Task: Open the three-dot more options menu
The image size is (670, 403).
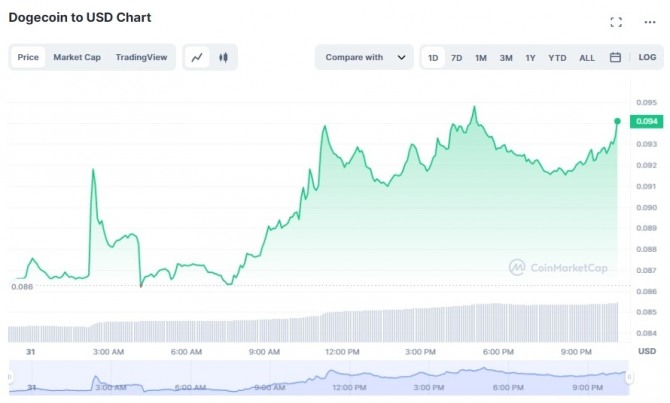Action: [649, 22]
